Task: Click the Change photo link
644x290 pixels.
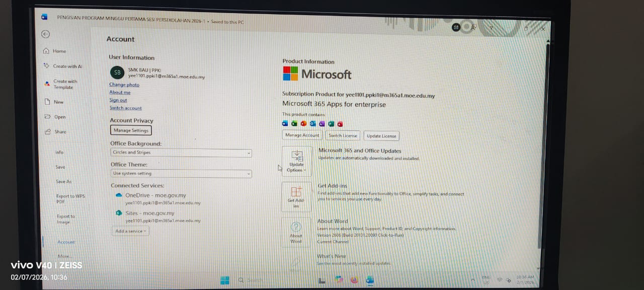Action: (124, 85)
